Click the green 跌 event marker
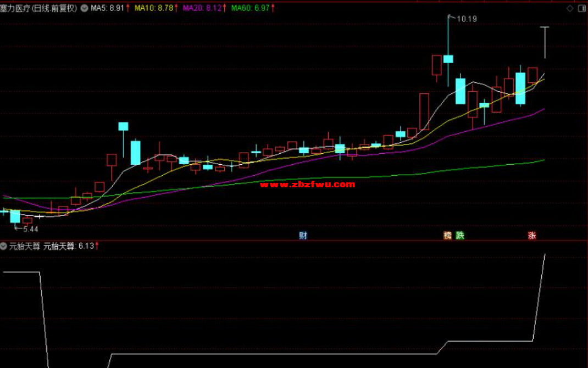Viewport: 588px width, 368px height. 460,235
